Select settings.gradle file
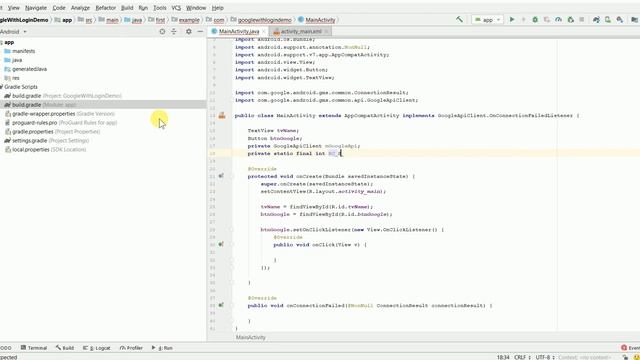640x360 pixels. tap(47, 141)
